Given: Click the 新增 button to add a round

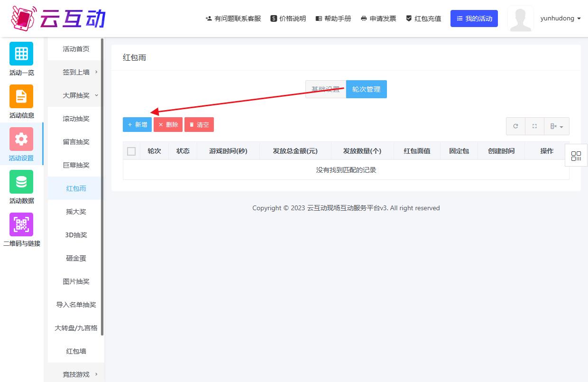Looking at the screenshot, I should pos(137,124).
